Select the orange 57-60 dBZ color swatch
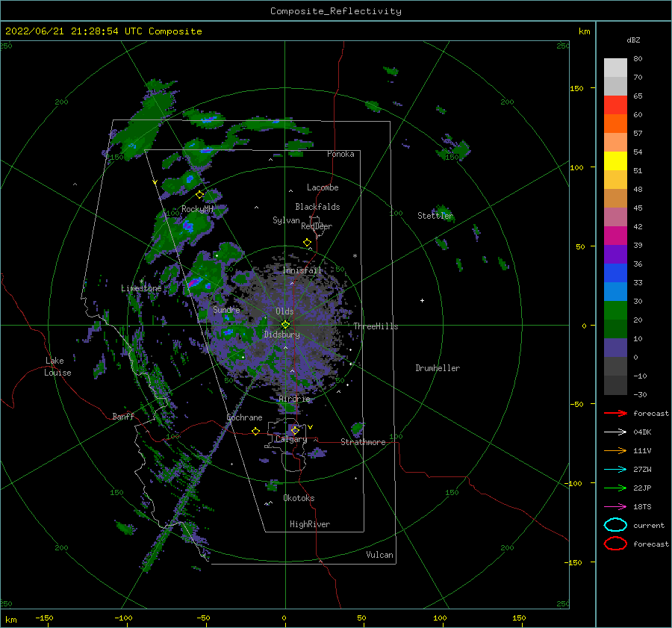 click(x=615, y=123)
